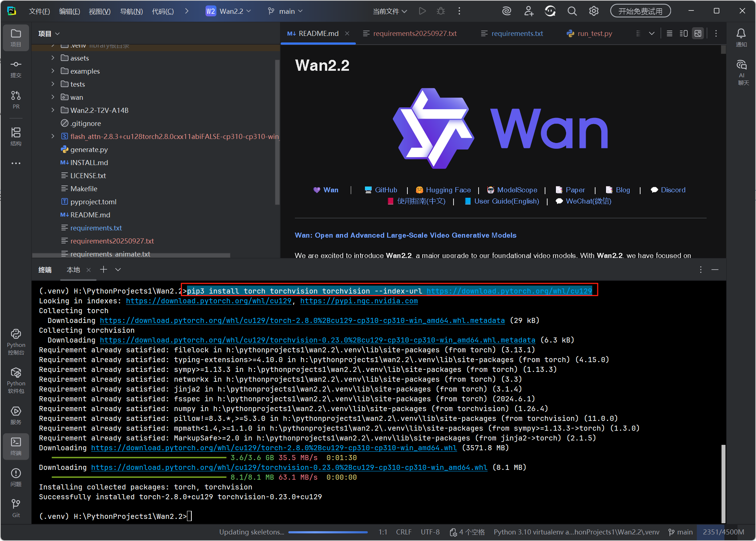756x541 pixels.
Task: Hide the terminal panel
Action: pos(715,270)
